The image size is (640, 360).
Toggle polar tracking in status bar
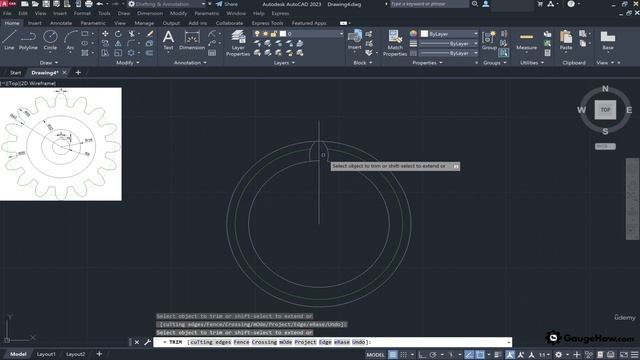pos(433,355)
